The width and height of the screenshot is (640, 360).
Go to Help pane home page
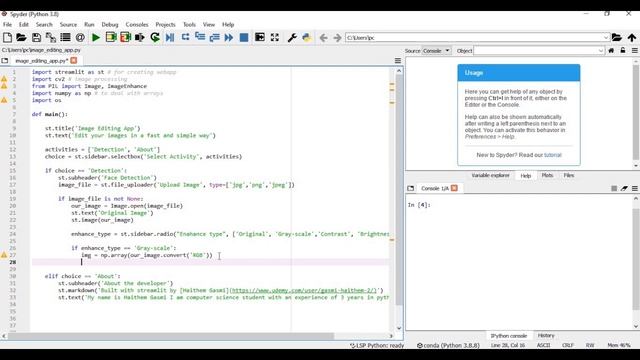611,51
